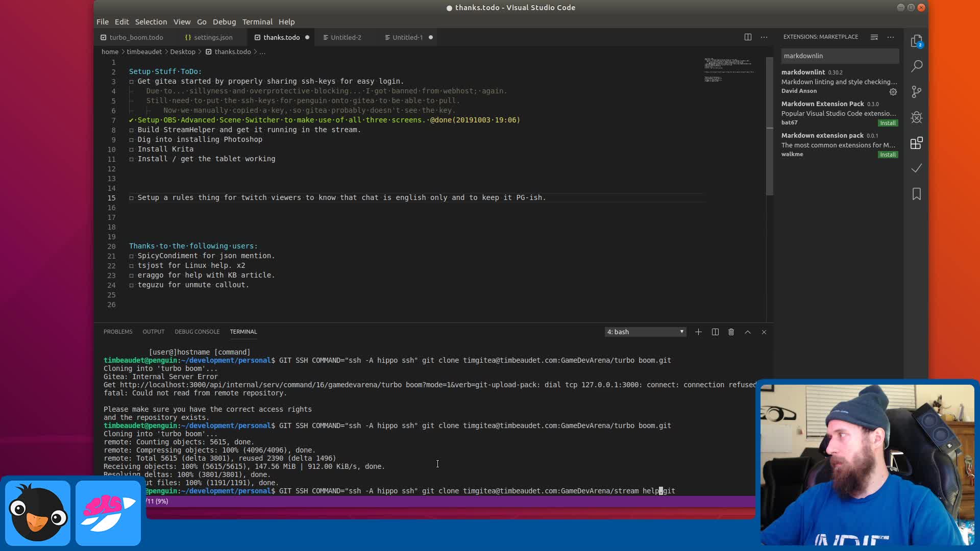Open markdownlint manage gear icon

[x=893, y=92]
